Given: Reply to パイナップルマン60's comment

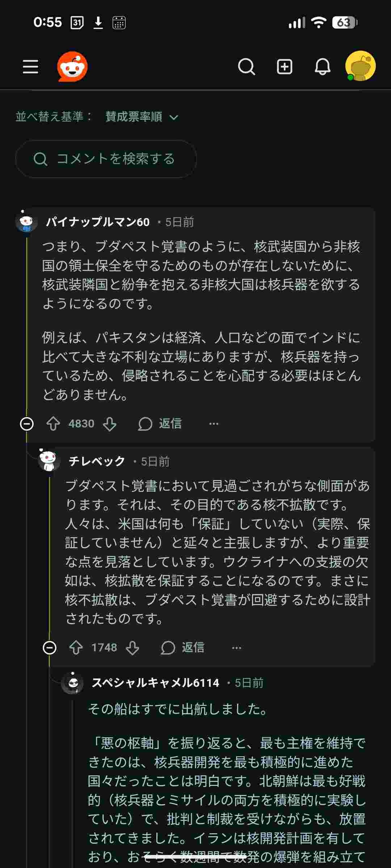Looking at the screenshot, I should coord(160,424).
